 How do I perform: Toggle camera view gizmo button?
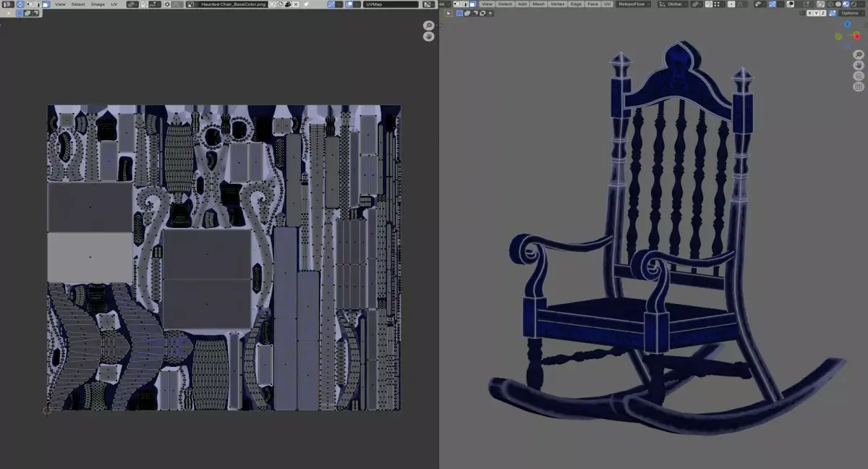[859, 75]
